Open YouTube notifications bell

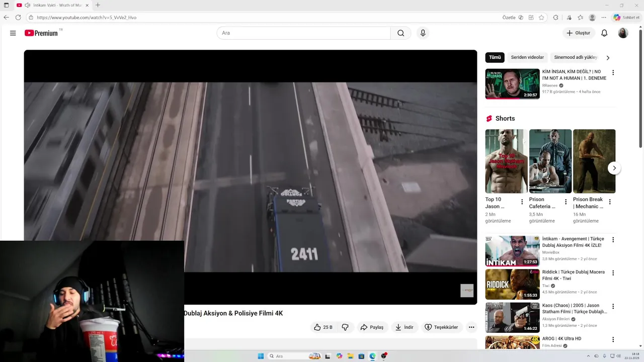[x=604, y=33]
